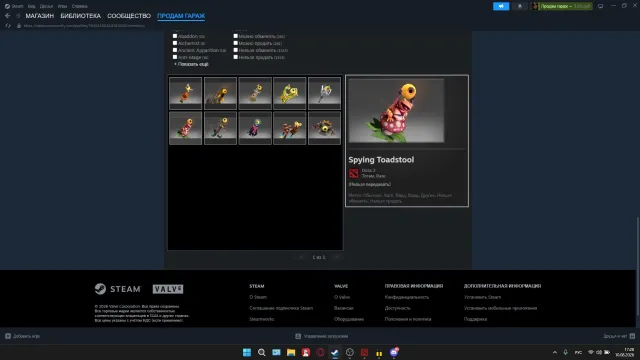Click the Steamworks footer link
This screenshot has height=360, width=640.
262,319
